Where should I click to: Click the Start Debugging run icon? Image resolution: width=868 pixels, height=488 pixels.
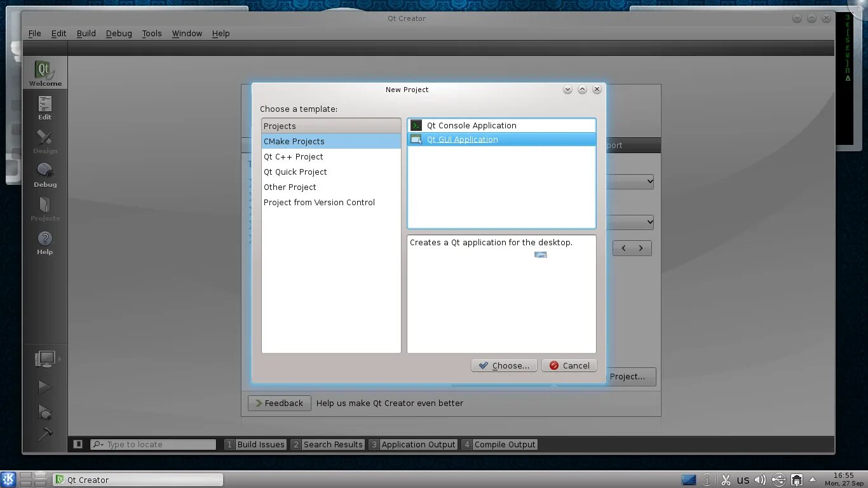click(44, 412)
